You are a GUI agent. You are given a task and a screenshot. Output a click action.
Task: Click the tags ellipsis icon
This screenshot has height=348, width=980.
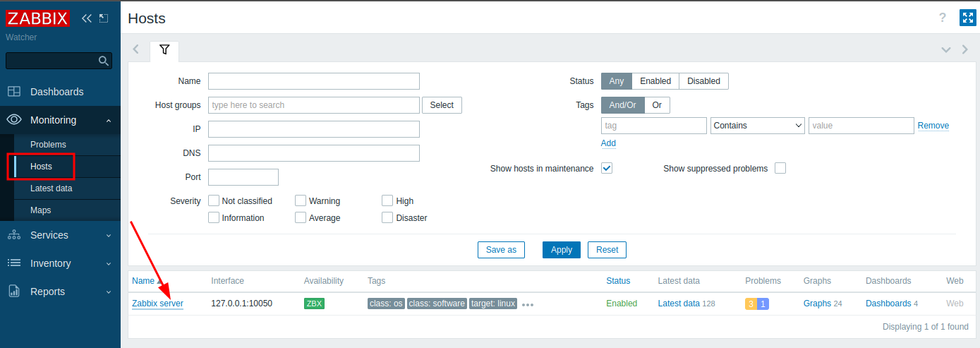[528, 304]
